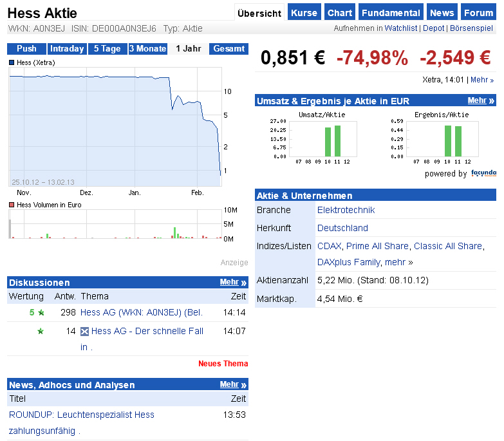
Task: Open the Kurse tab
Action: pyautogui.click(x=304, y=12)
